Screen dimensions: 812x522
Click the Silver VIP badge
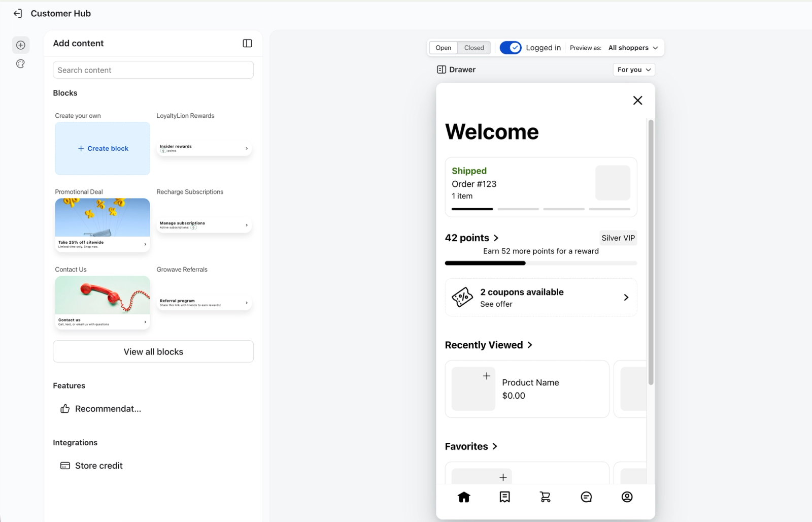[618, 238]
